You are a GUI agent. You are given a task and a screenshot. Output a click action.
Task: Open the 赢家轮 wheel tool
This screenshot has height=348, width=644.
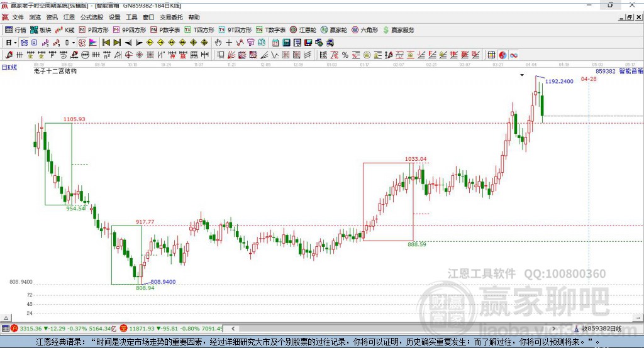334,30
